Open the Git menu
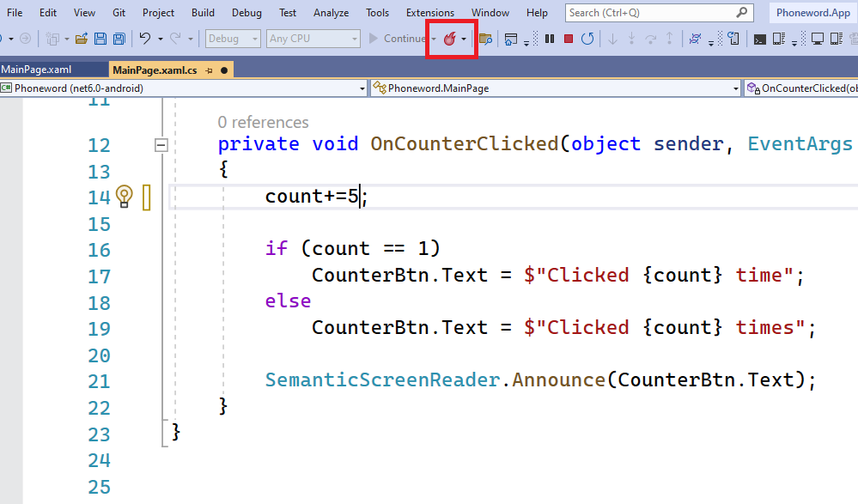The width and height of the screenshot is (858, 504). (x=119, y=13)
